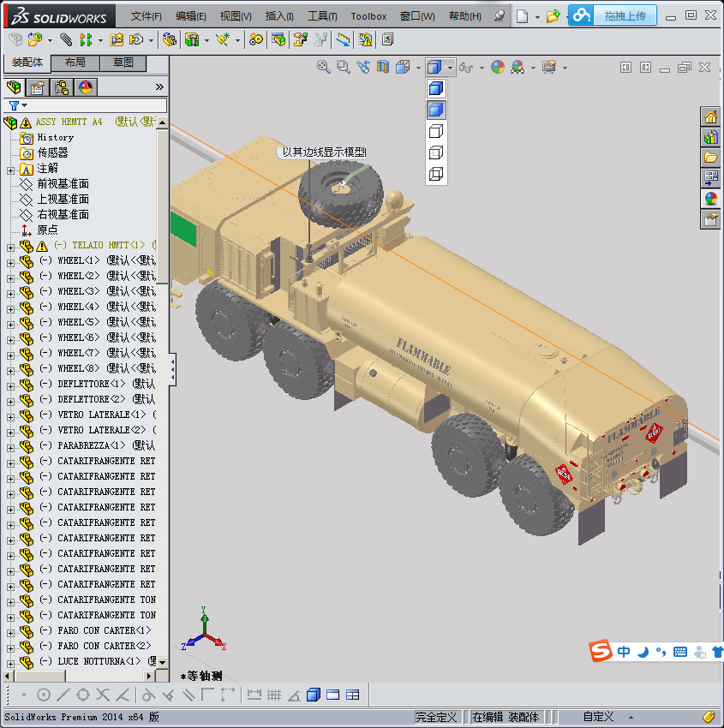Expand the 注解 annotations folder

coord(10,170)
